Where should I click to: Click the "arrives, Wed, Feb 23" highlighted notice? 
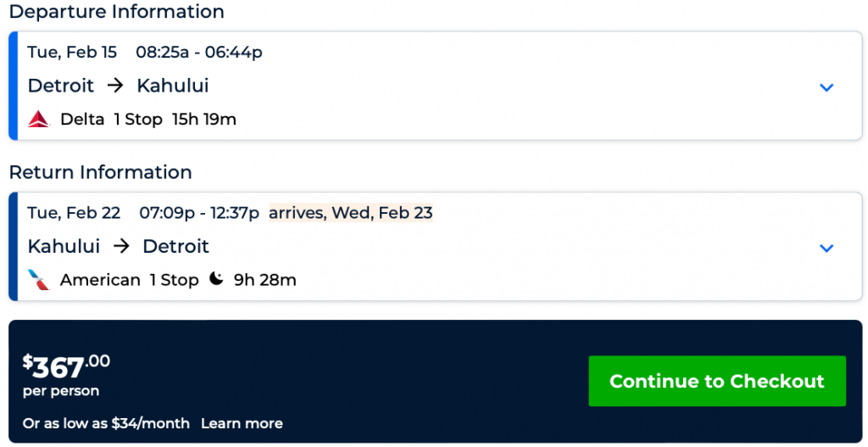tap(351, 213)
